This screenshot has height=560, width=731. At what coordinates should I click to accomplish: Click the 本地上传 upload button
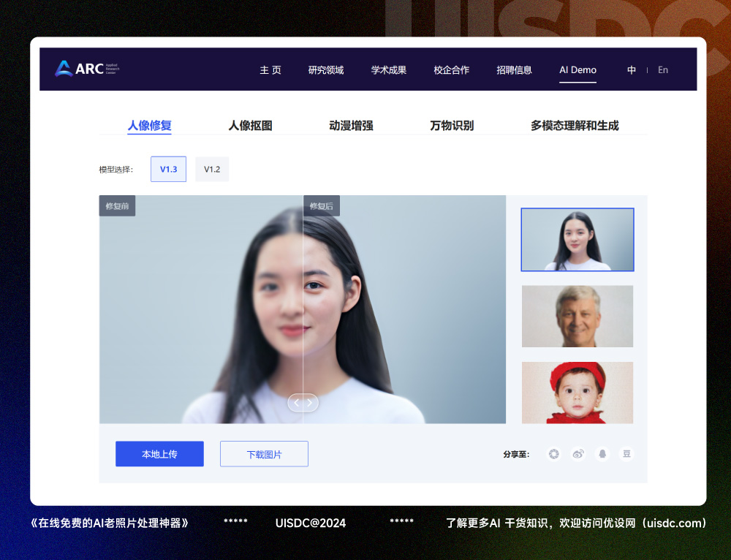pyautogui.click(x=159, y=454)
